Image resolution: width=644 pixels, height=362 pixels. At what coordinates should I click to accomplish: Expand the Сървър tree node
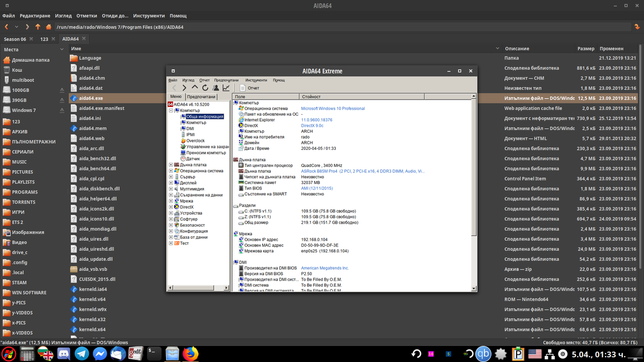pyautogui.click(x=171, y=177)
